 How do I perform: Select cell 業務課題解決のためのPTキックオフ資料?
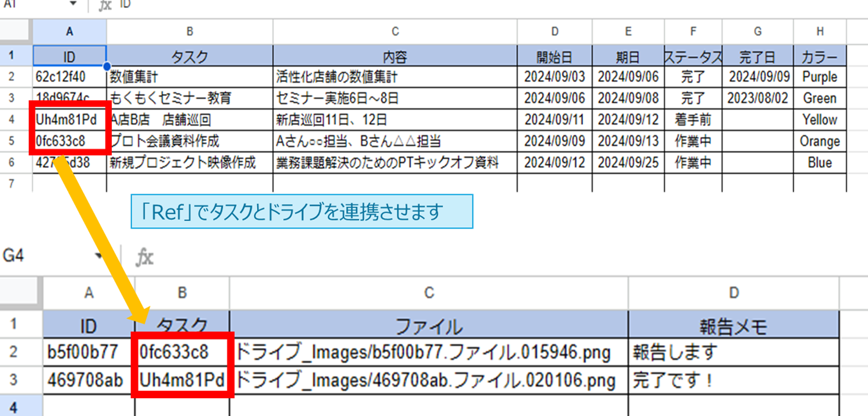point(395,163)
